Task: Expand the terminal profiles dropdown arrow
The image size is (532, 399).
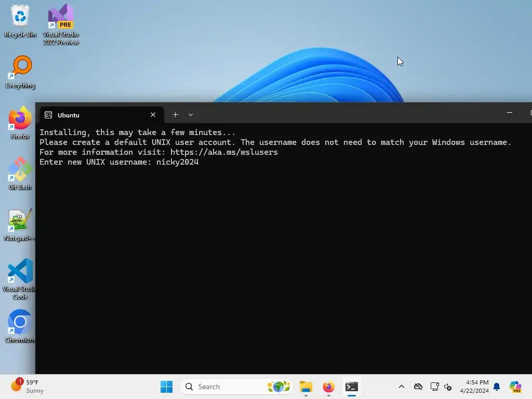Action: [x=191, y=115]
